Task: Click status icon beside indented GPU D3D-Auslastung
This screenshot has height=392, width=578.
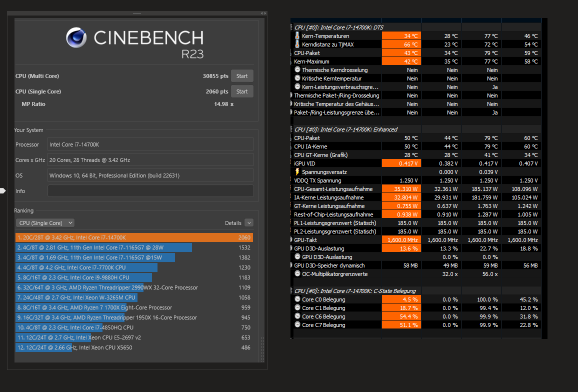Action: pyautogui.click(x=297, y=256)
